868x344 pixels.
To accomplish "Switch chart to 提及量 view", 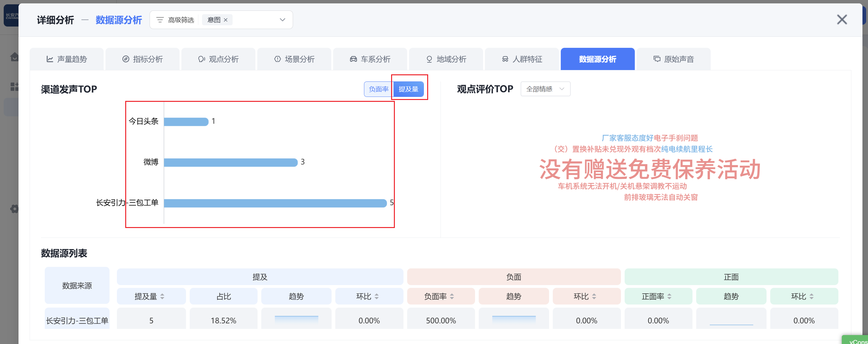I will click(x=408, y=89).
